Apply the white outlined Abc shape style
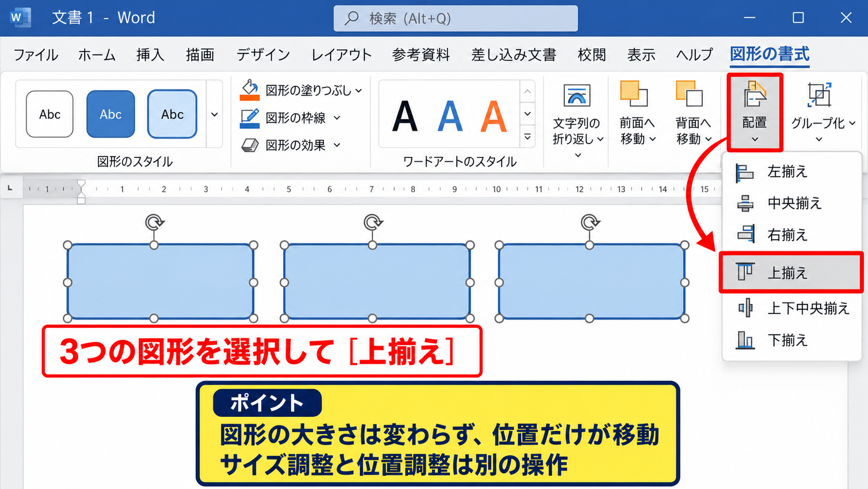The image size is (868, 489). click(x=50, y=114)
